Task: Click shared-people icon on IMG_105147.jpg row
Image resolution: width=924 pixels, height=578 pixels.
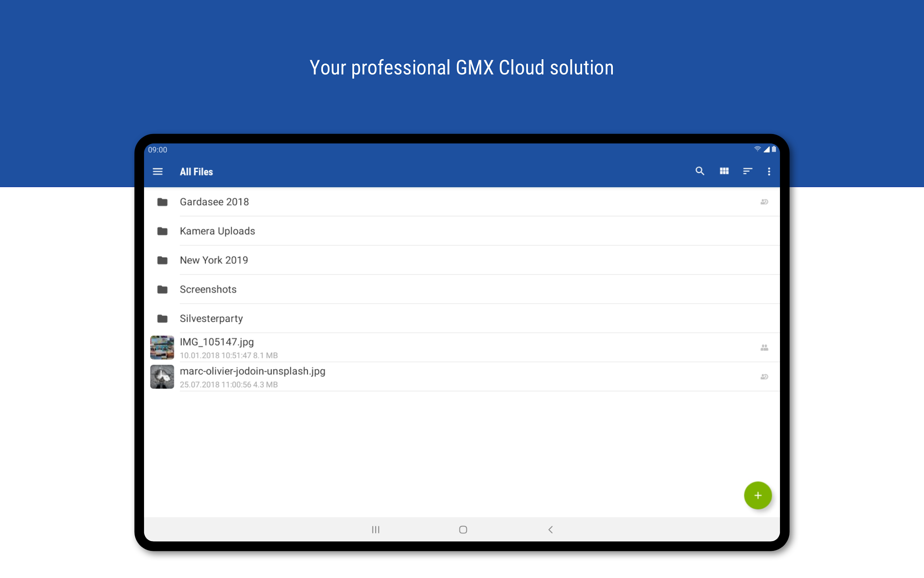Action: 764,348
